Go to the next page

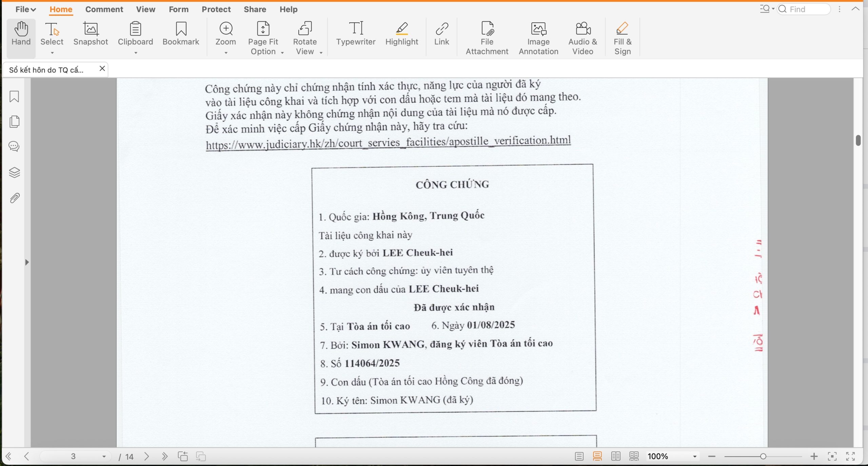146,456
